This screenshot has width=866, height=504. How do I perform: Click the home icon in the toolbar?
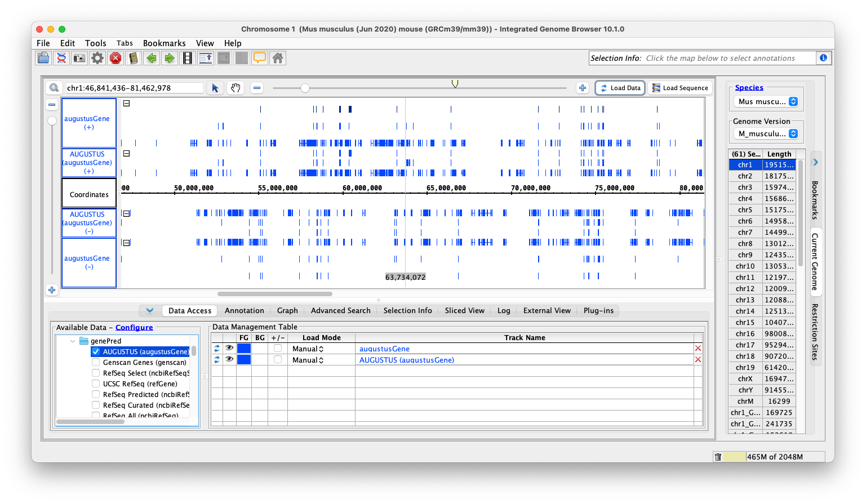(278, 58)
